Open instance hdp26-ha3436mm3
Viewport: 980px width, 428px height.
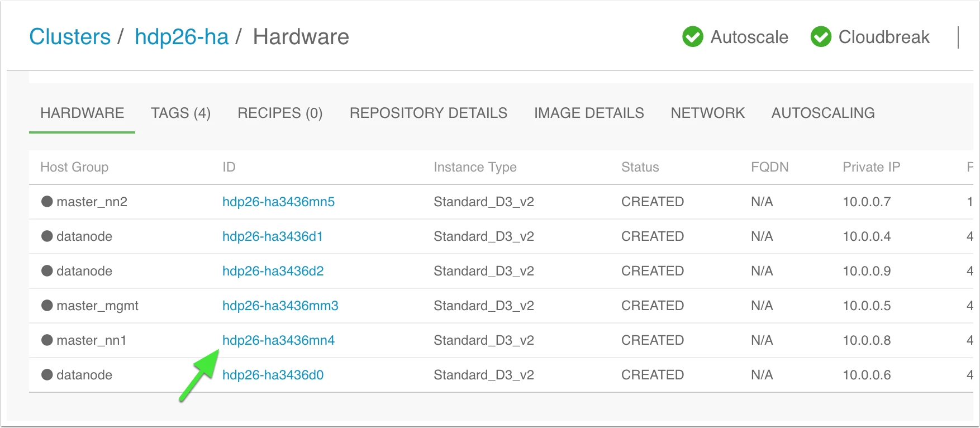coord(280,306)
